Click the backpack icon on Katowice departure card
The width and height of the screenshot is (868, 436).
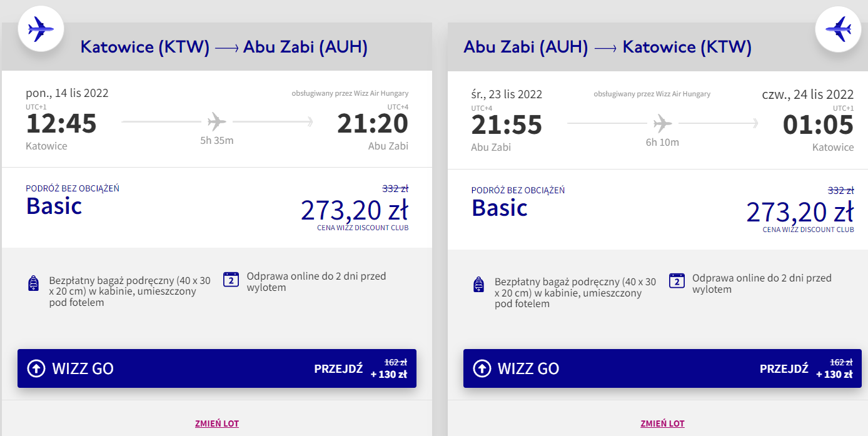34,284
